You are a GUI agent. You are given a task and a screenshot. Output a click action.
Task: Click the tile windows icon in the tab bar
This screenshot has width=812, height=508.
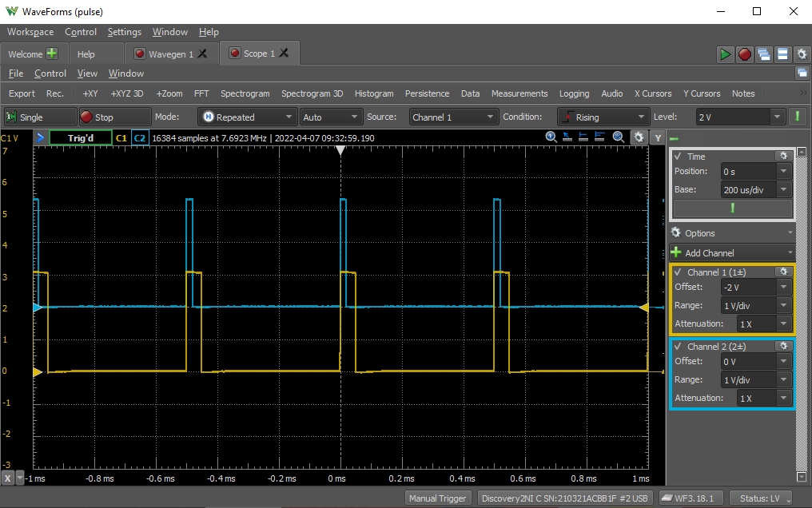coord(783,54)
